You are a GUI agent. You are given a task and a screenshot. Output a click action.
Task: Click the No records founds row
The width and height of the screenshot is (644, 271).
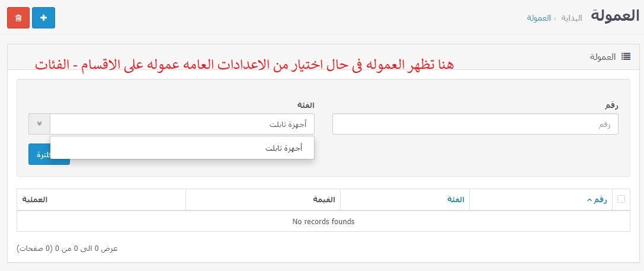[323, 221]
